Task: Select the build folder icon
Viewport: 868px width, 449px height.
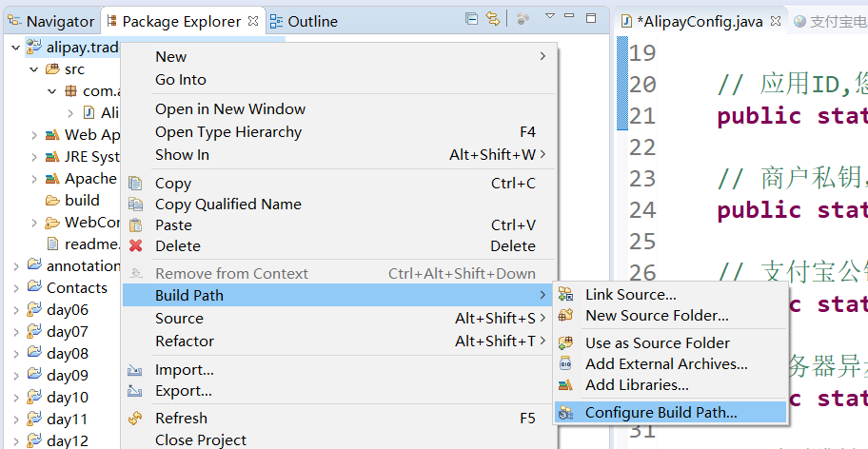Action: coord(52,200)
